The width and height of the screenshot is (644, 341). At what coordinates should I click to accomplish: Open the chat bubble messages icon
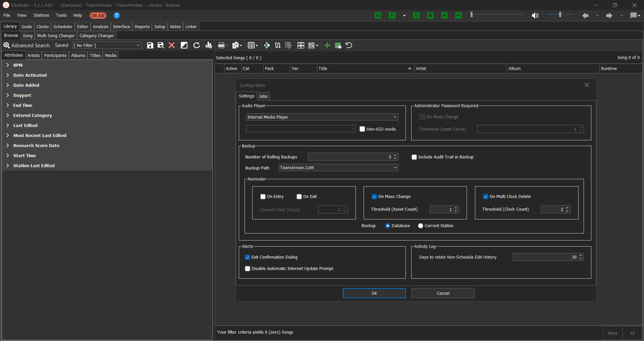pos(633,15)
